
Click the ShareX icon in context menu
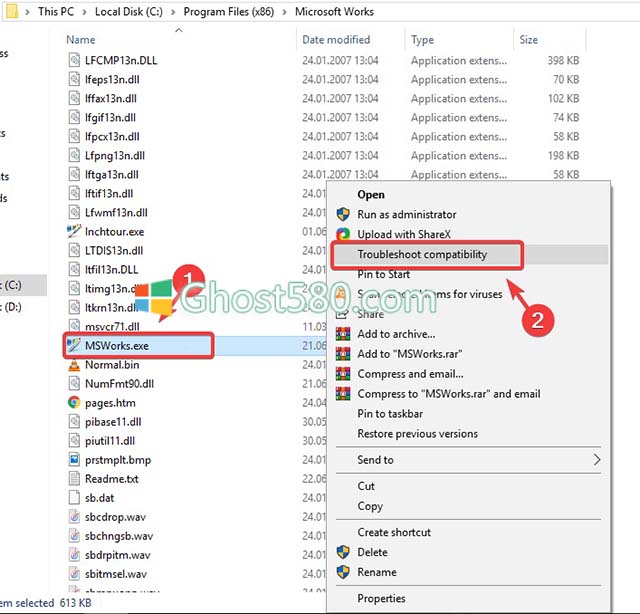coord(343,234)
